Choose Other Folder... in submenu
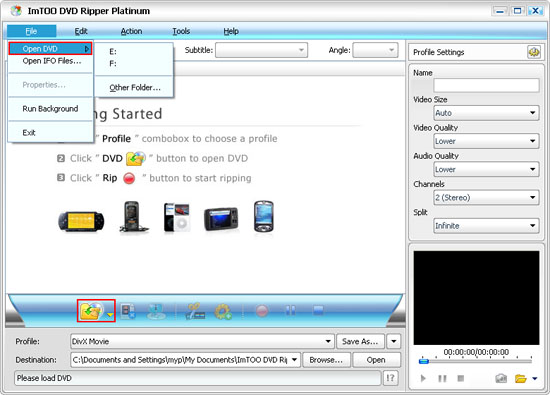 tap(134, 87)
